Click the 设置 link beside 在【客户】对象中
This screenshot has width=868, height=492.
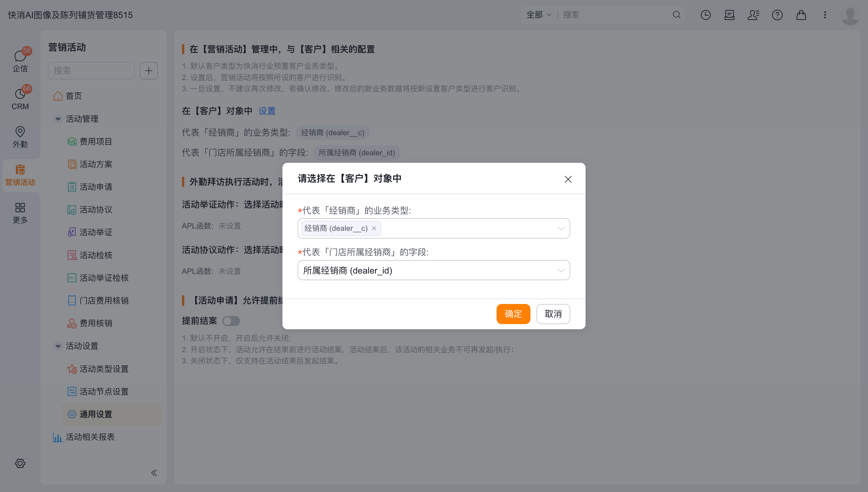coord(267,111)
